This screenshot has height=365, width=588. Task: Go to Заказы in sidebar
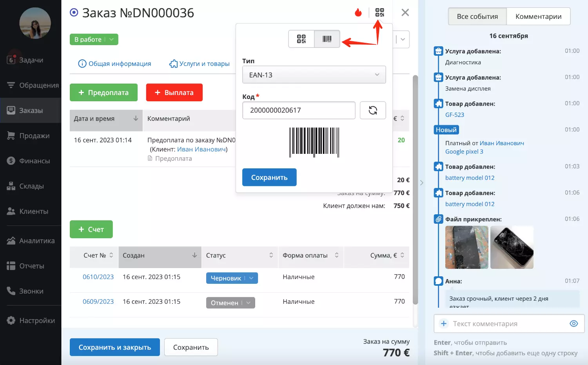(x=31, y=110)
